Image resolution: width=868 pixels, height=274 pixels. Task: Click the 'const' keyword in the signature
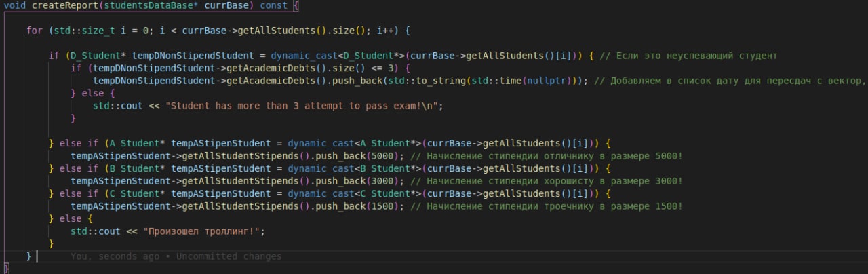pos(273,5)
